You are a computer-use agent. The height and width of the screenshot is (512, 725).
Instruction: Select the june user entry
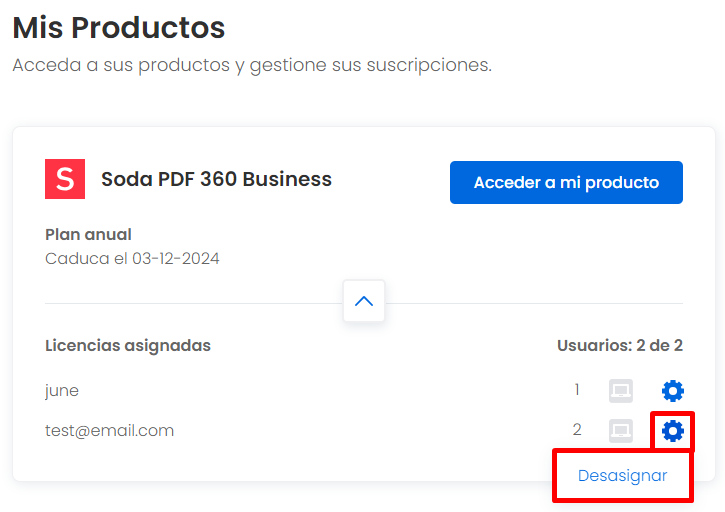(x=62, y=391)
